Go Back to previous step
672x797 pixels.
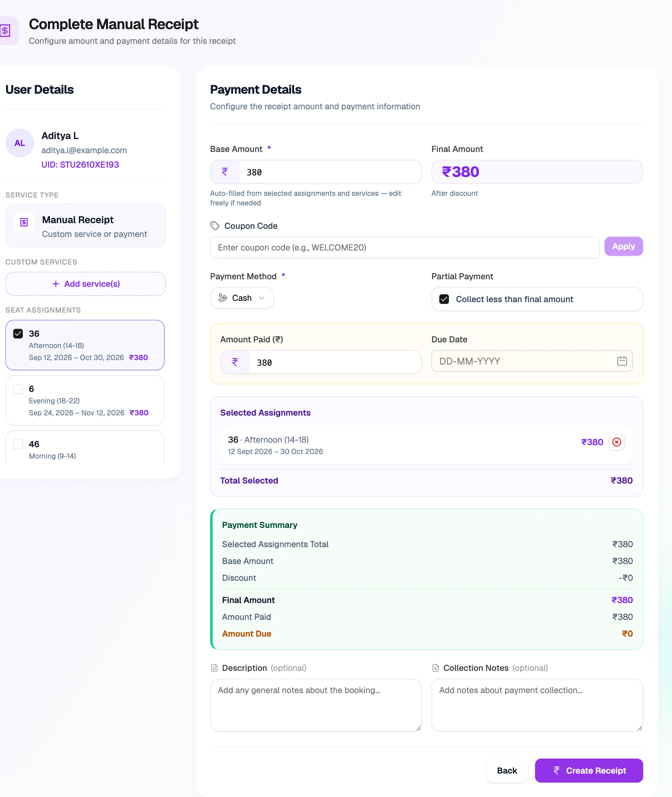(x=507, y=770)
